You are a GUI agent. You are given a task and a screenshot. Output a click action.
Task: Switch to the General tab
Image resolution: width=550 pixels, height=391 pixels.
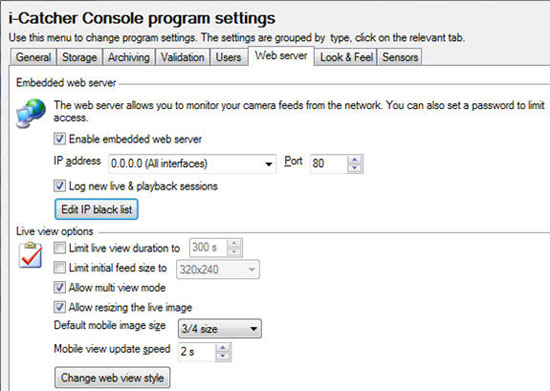coord(33,57)
